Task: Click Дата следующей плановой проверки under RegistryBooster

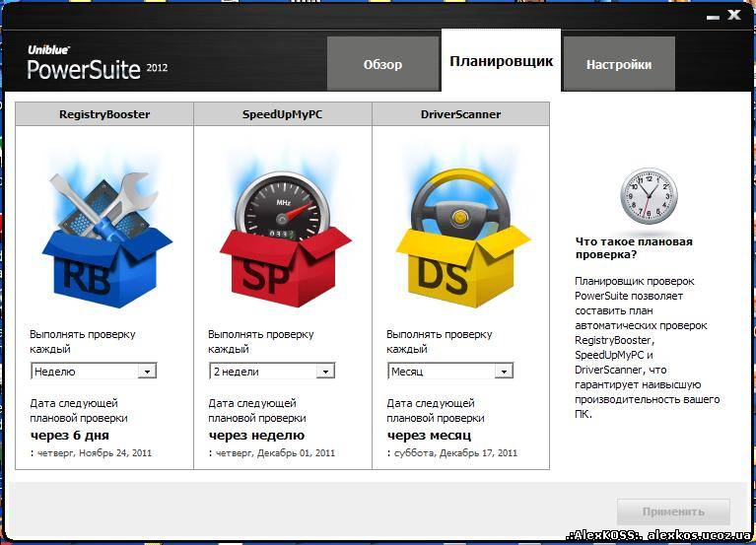Action: point(79,411)
